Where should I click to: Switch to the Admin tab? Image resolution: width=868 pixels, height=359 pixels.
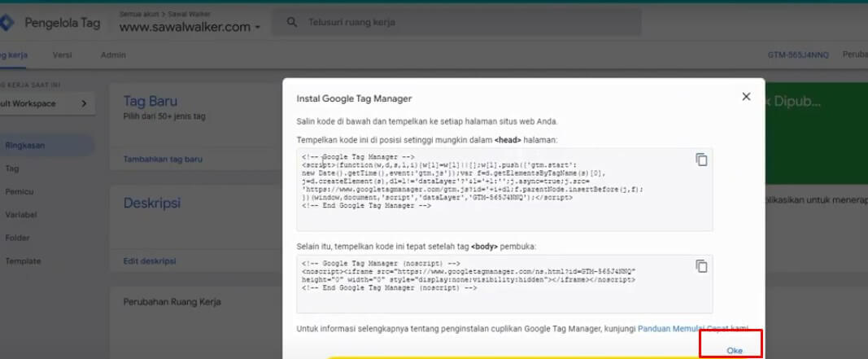click(113, 55)
